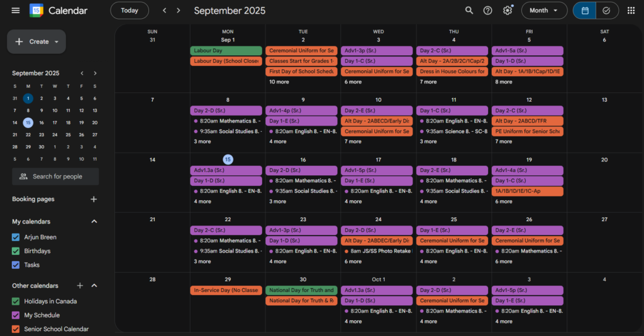The height and width of the screenshot is (336, 644).
Task: Toggle Birthdays calendar checkbox
Action: pyautogui.click(x=16, y=251)
